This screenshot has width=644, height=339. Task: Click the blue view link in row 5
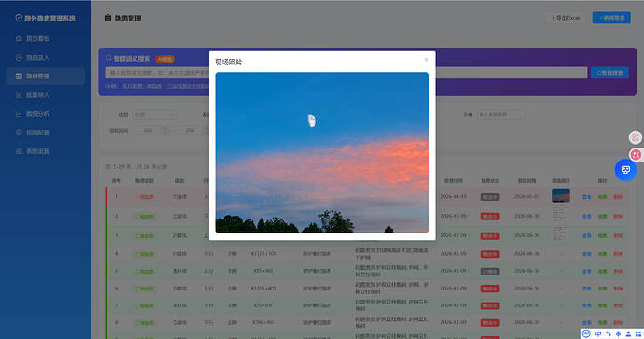tap(586, 271)
